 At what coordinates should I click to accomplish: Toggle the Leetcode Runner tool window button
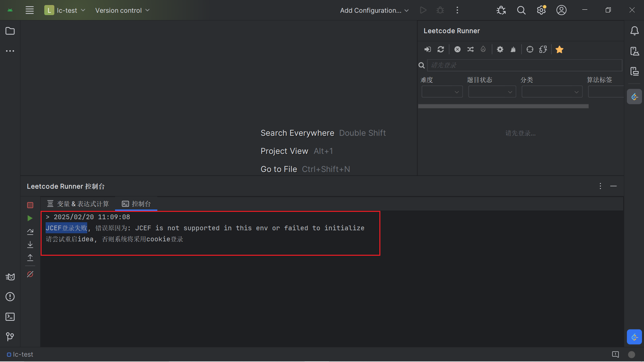pyautogui.click(x=634, y=97)
